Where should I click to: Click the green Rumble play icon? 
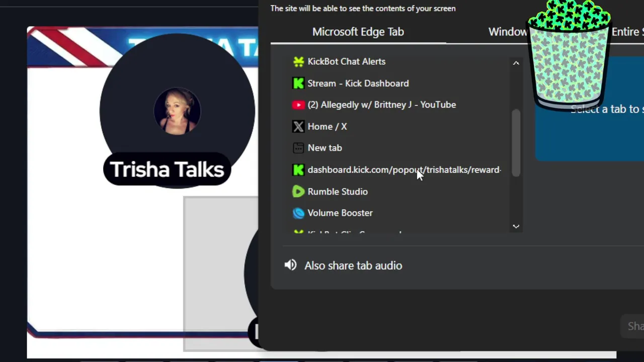298,191
